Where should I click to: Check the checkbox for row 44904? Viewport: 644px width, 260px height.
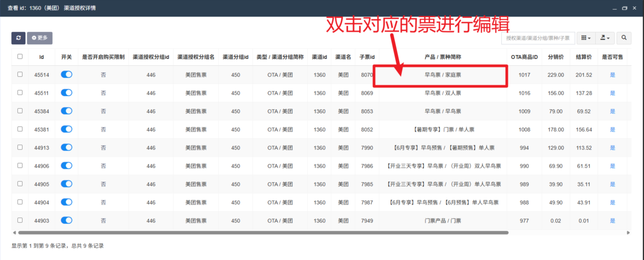click(x=20, y=202)
